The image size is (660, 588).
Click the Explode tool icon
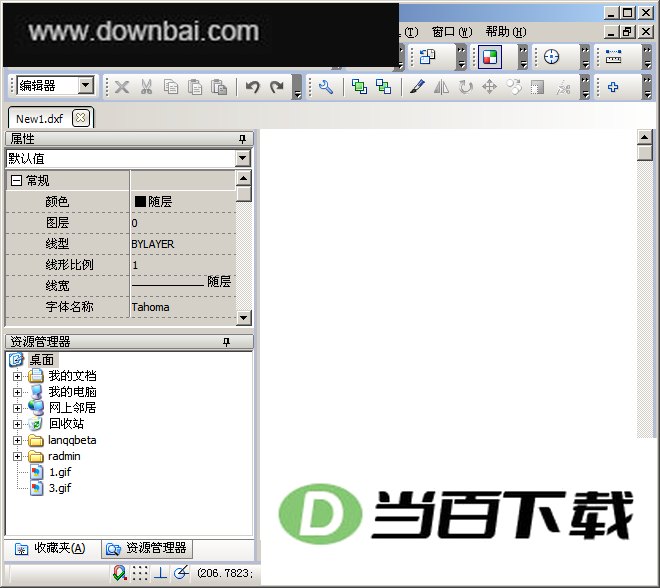[563, 87]
